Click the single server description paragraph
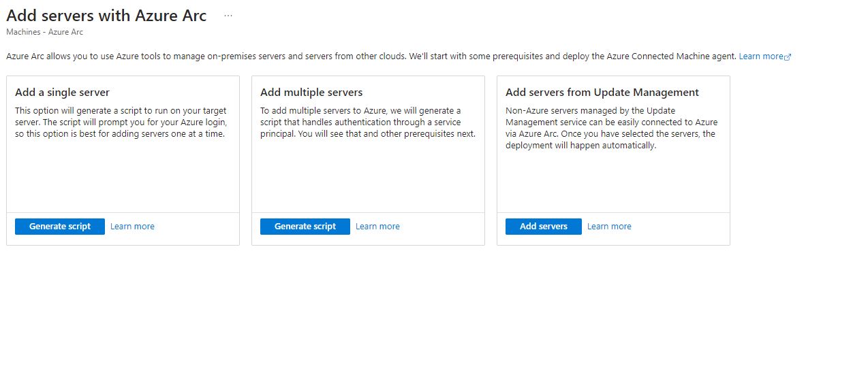 point(121,122)
